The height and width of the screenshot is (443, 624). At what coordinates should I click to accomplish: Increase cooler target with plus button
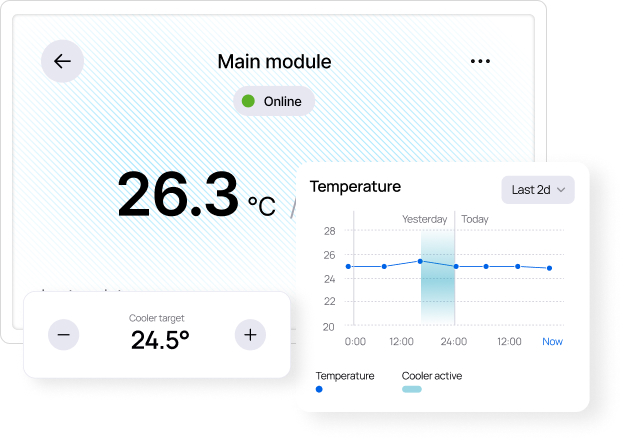(250, 335)
